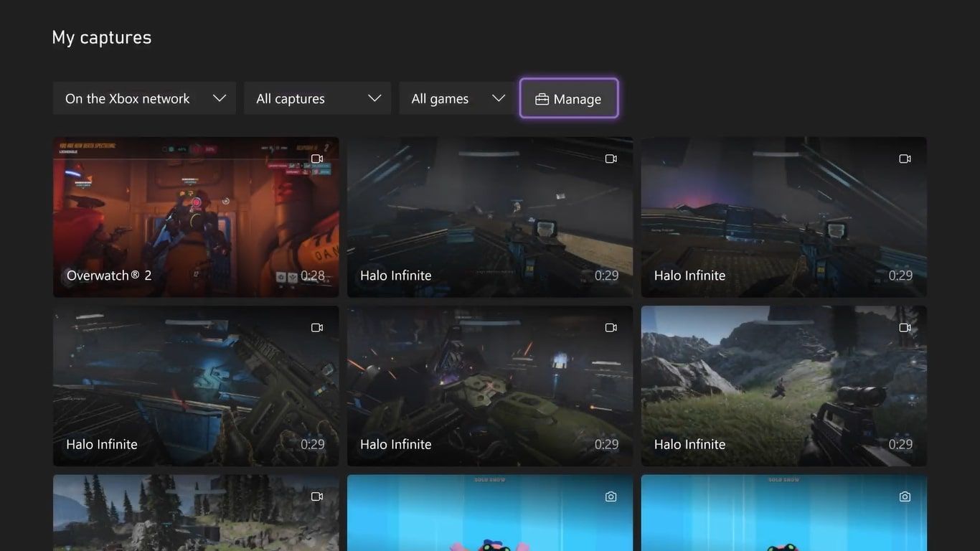Click the video camera icon on the center Halo Infinite capture

coord(611,327)
